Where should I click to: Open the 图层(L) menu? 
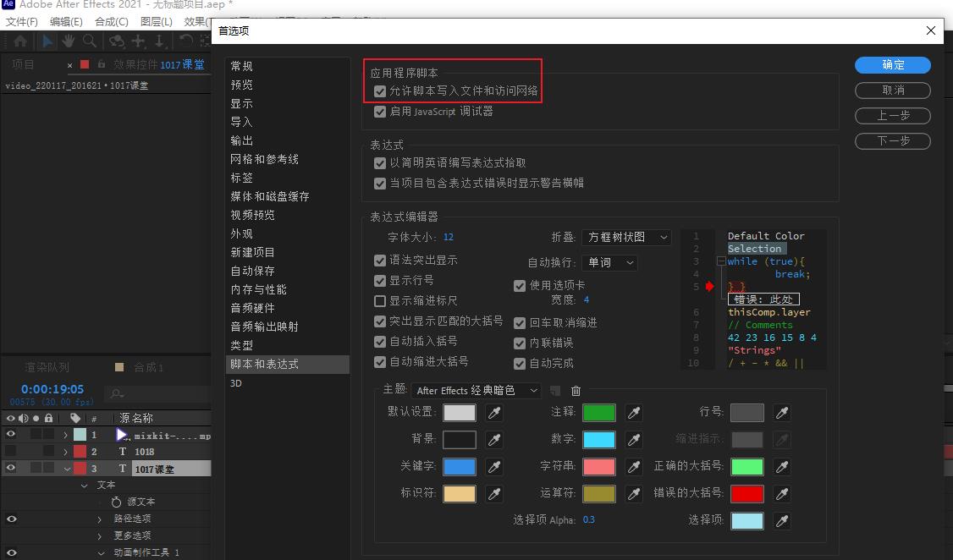pos(157,22)
